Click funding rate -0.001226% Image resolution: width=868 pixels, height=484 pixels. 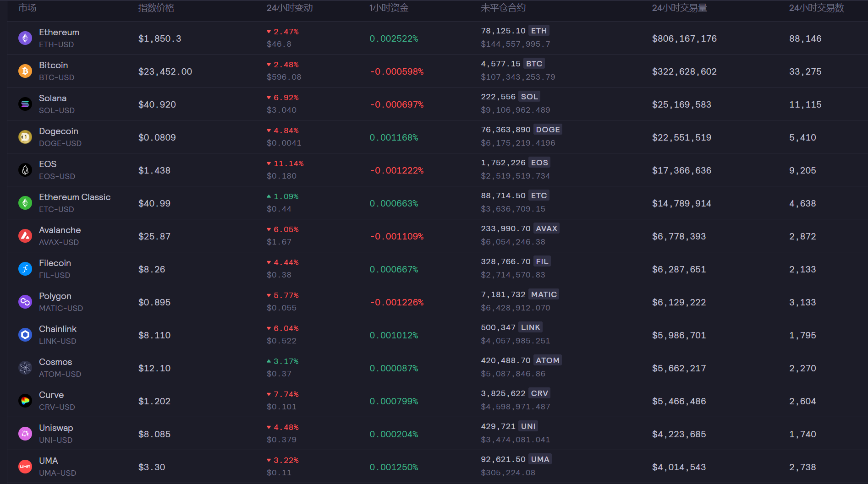[x=397, y=302]
